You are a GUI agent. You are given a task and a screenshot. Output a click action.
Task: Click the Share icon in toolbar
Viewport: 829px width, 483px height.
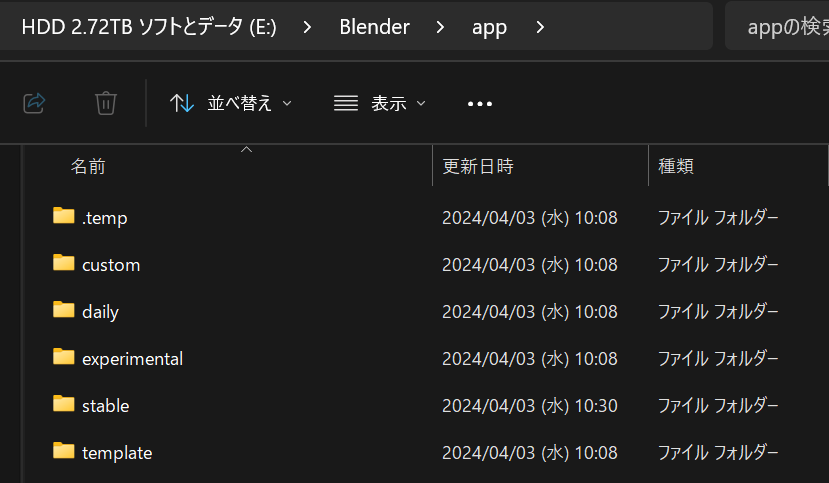pos(34,103)
